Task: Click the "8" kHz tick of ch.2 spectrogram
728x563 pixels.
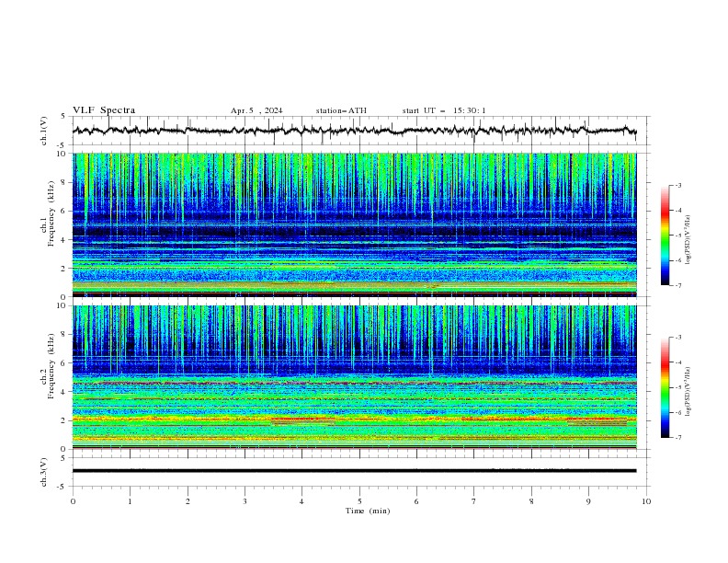Action: click(65, 335)
